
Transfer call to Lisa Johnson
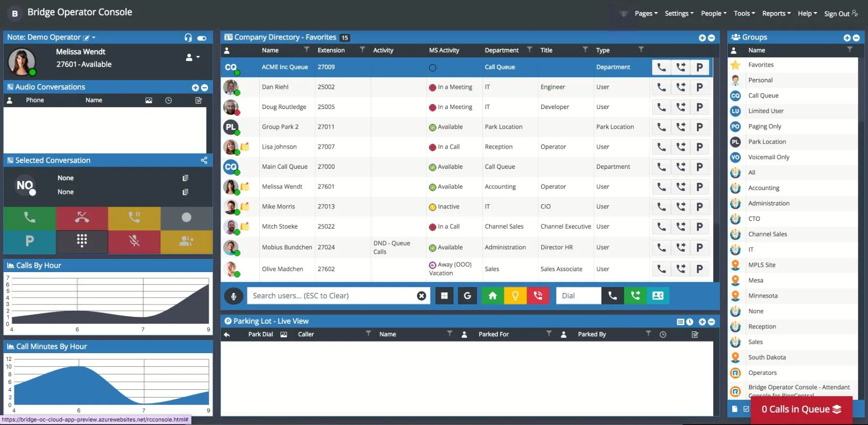(681, 147)
